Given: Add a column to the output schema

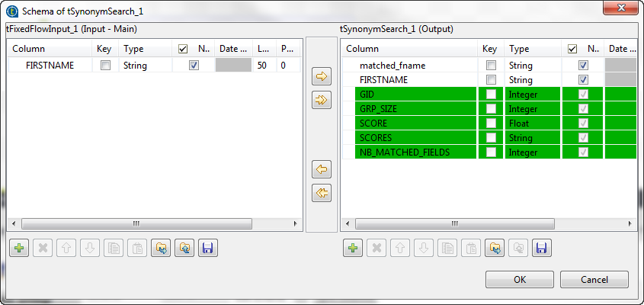Looking at the screenshot, I should [x=353, y=249].
